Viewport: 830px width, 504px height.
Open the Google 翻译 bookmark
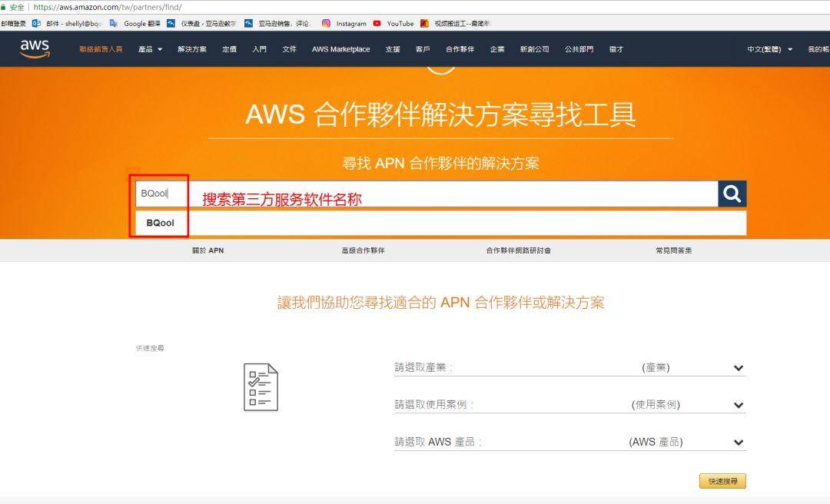[135, 23]
